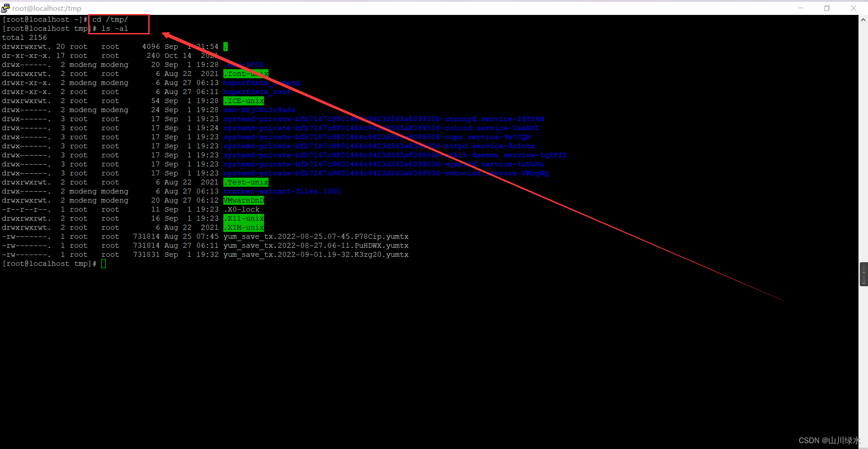Screen dimensions: 868x449
Task: Click the systemd-private rtkit-daemon.service entry
Action: [395, 155]
